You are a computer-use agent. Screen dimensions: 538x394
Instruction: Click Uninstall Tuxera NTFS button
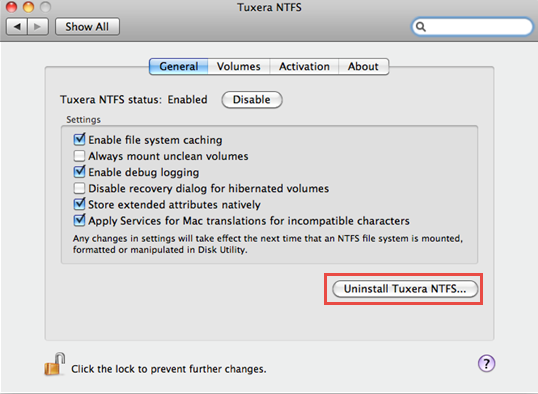[x=405, y=289]
